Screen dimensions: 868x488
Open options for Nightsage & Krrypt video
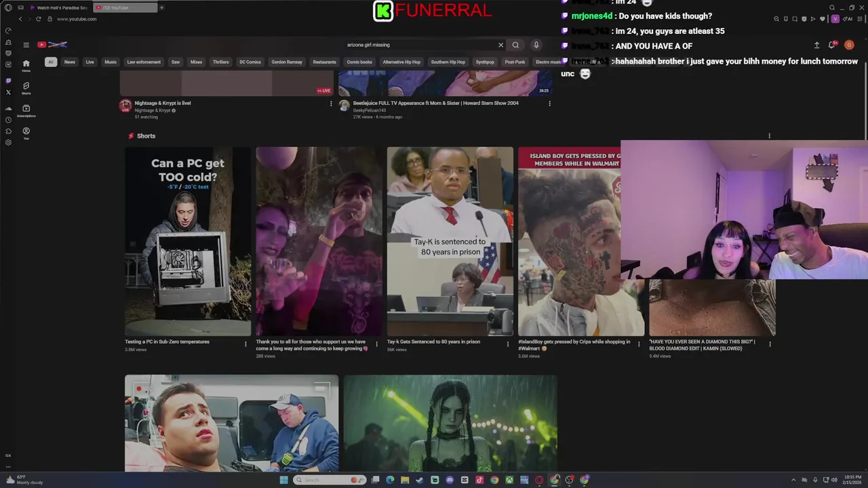pos(331,104)
